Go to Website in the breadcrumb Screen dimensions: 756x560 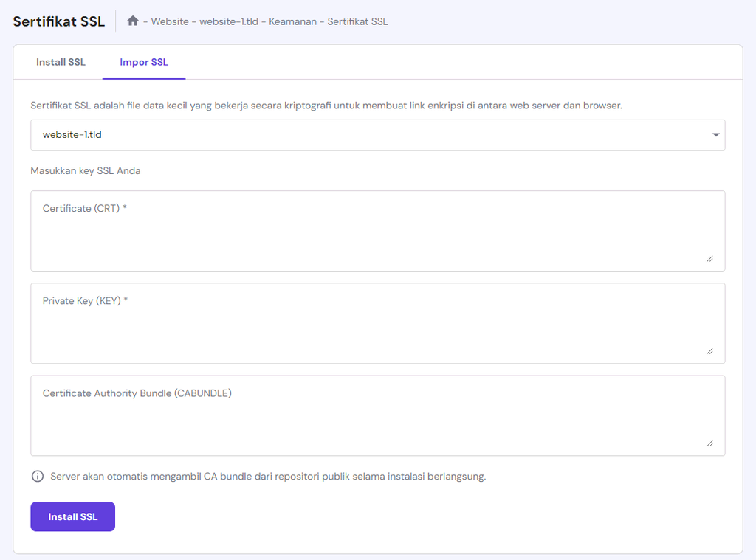[171, 21]
